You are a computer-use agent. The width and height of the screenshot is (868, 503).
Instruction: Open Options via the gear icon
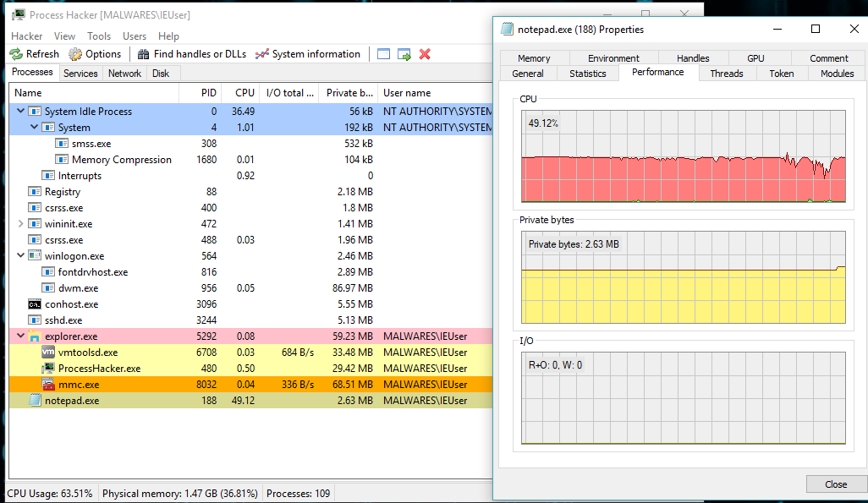75,54
